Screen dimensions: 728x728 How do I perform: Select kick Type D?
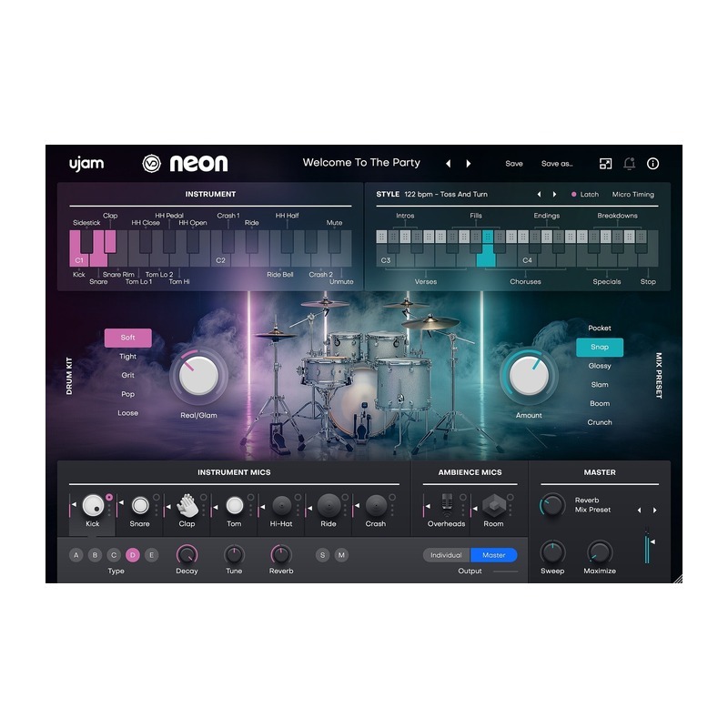pyautogui.click(x=133, y=555)
